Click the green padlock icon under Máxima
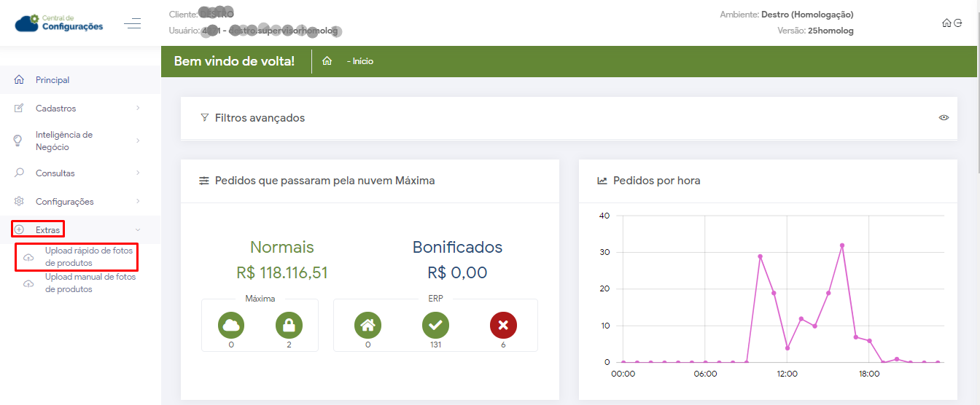 (289, 325)
